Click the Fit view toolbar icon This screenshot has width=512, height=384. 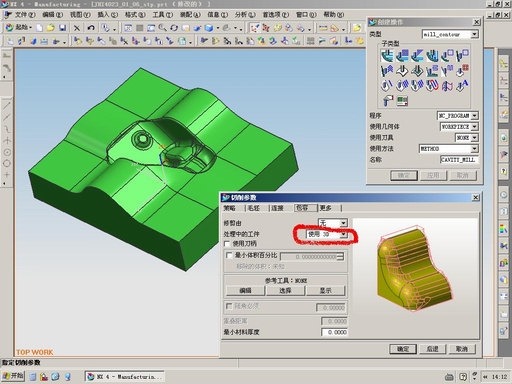(128, 28)
